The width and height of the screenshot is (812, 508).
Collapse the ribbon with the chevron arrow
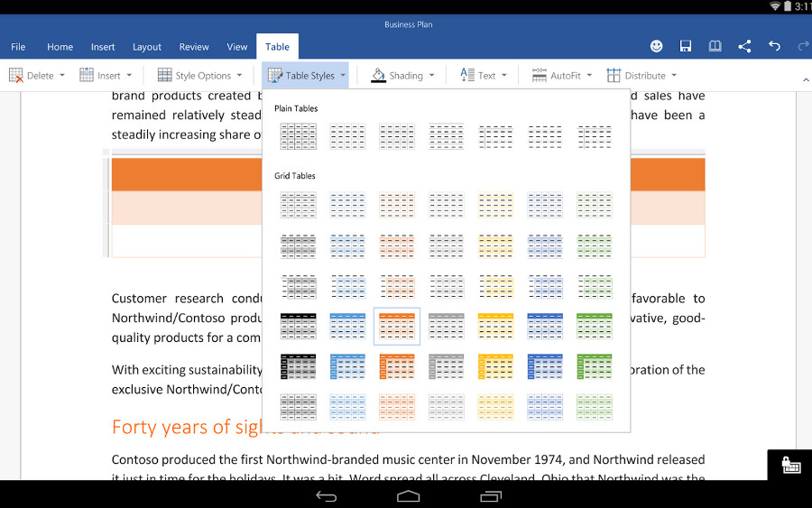click(x=805, y=80)
